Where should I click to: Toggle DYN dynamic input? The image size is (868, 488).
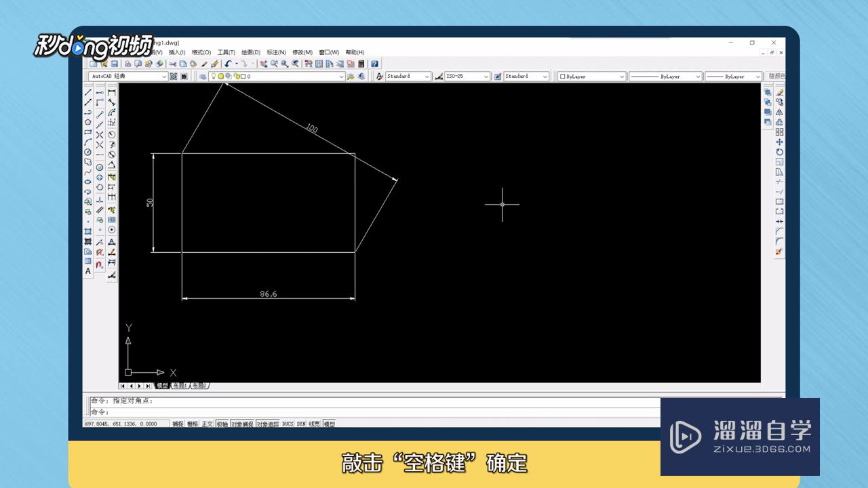[x=302, y=424]
